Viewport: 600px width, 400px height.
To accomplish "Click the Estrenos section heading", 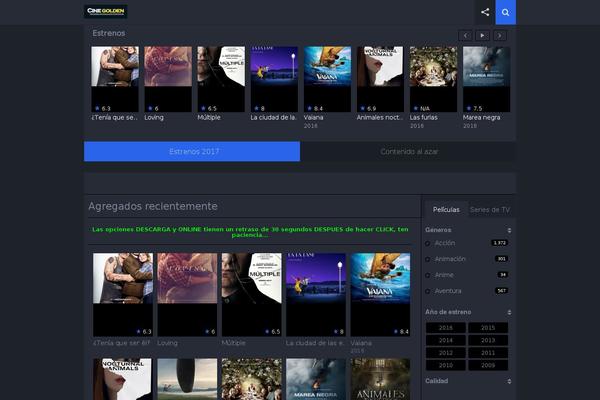I will [x=109, y=33].
